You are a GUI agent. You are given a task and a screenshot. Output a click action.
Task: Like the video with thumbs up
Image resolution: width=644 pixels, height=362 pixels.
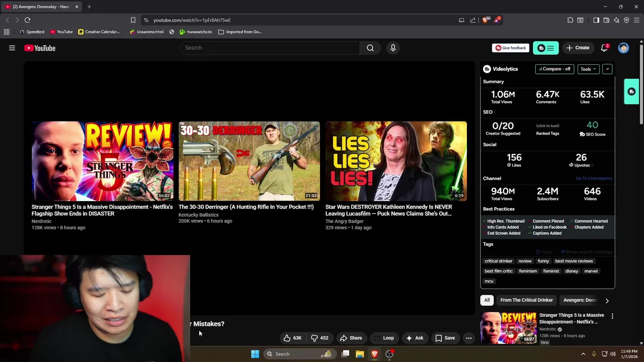[292, 338]
